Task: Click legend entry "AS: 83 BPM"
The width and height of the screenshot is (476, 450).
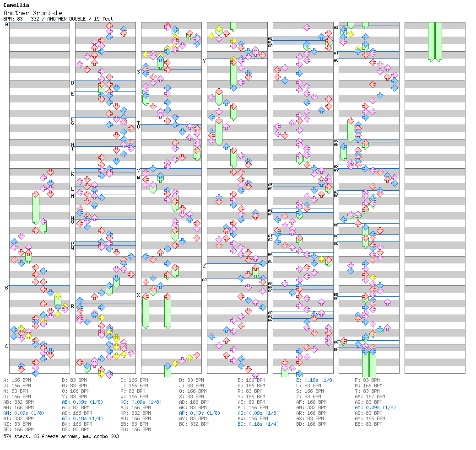Action: 368,413
